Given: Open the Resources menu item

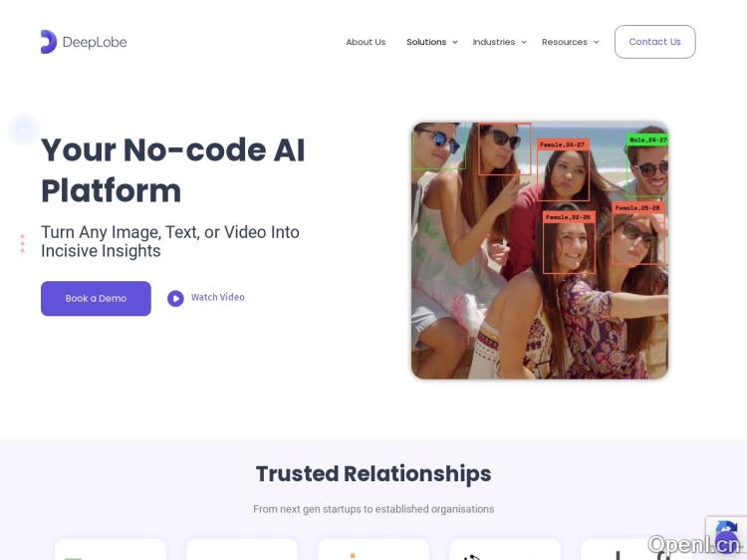Looking at the screenshot, I should pos(565,42).
